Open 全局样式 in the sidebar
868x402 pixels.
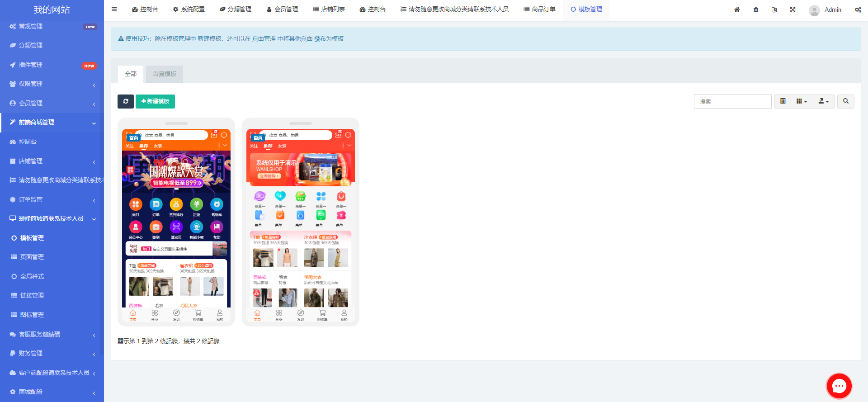pos(52,276)
